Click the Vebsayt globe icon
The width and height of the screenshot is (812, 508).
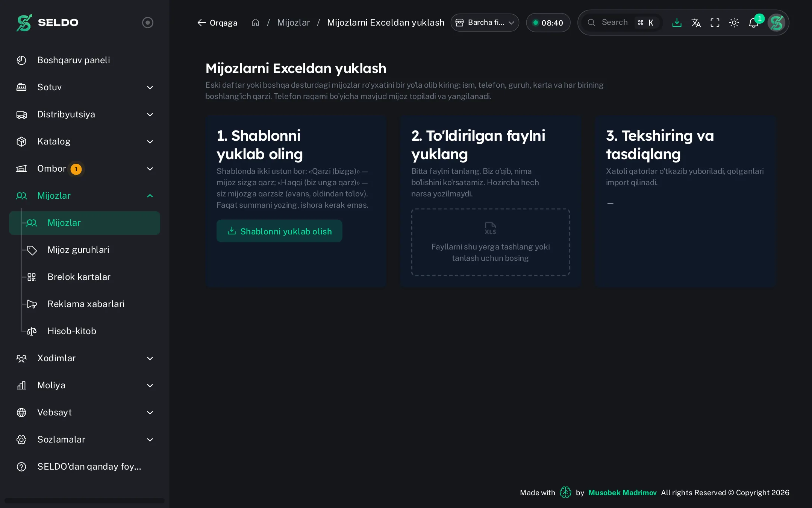pyautogui.click(x=21, y=412)
